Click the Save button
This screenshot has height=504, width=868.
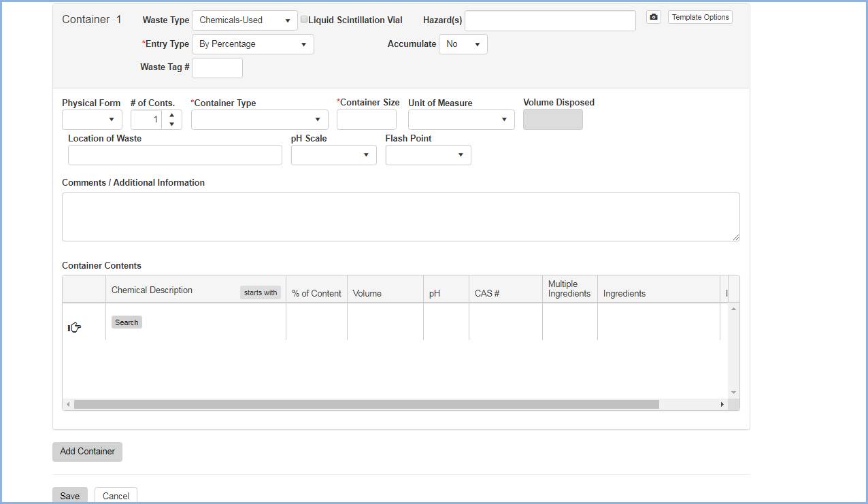(69, 496)
